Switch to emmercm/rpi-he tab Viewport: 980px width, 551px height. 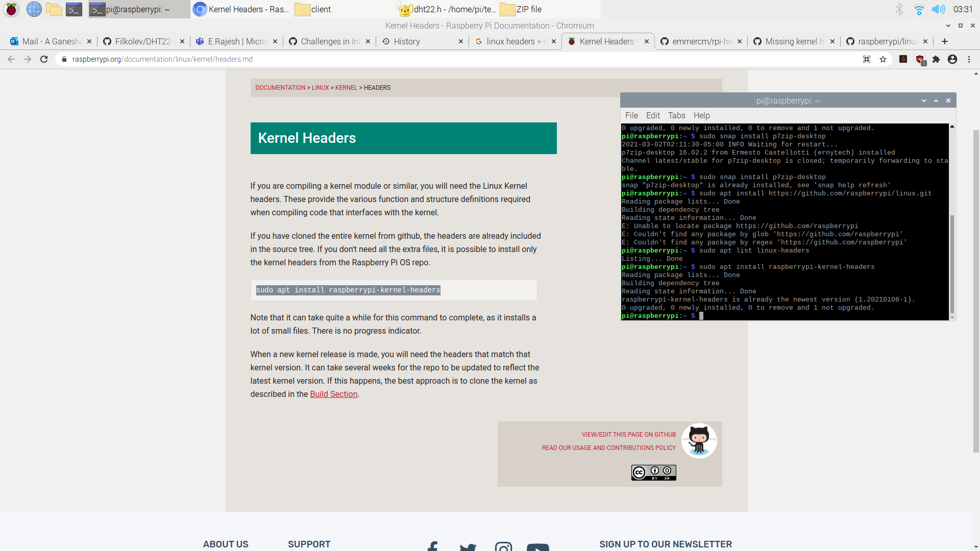click(700, 41)
